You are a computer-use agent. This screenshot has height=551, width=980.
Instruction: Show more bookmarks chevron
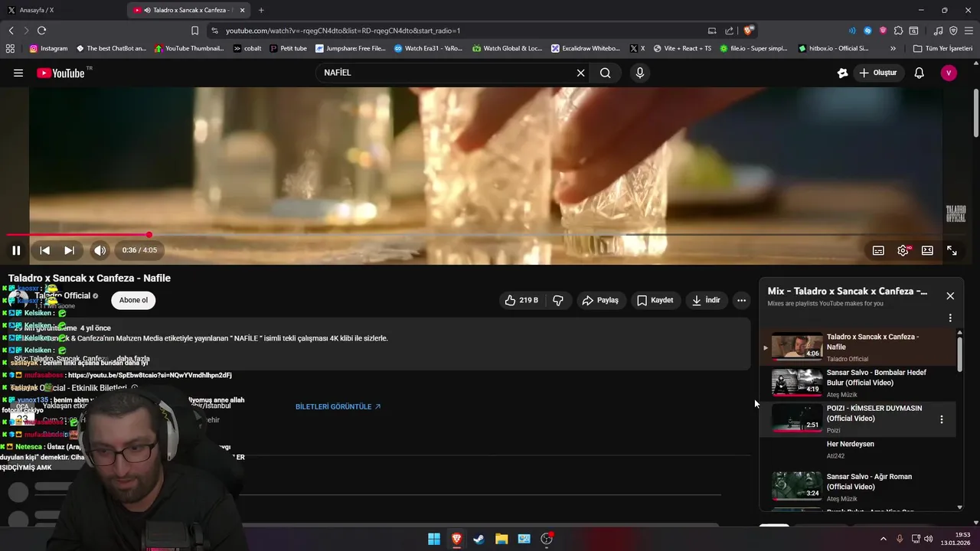pos(893,48)
